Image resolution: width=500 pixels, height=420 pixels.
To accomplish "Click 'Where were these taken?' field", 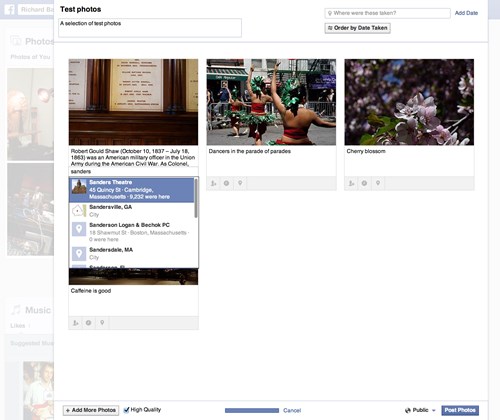I will [x=387, y=13].
